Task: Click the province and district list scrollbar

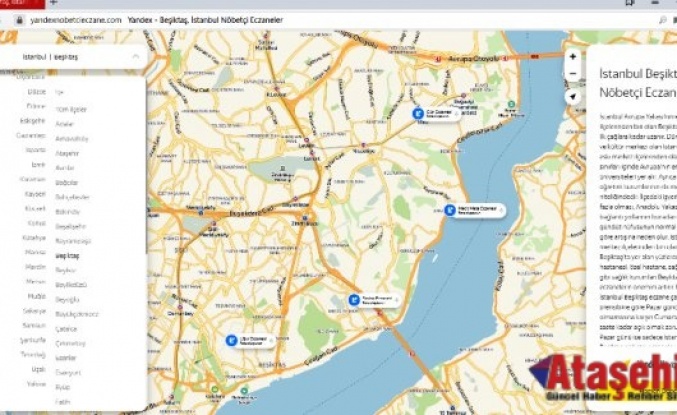Action: [x=146, y=164]
